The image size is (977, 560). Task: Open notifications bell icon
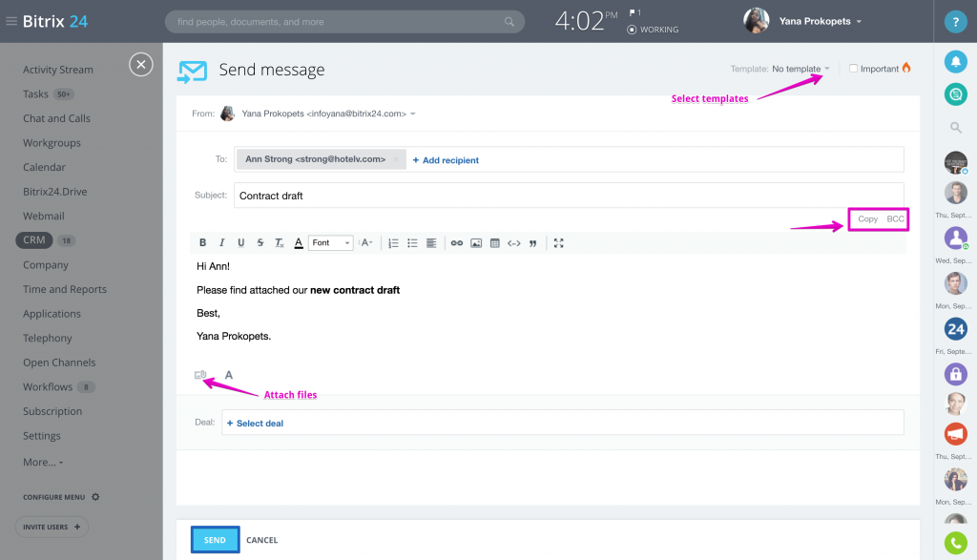[955, 62]
